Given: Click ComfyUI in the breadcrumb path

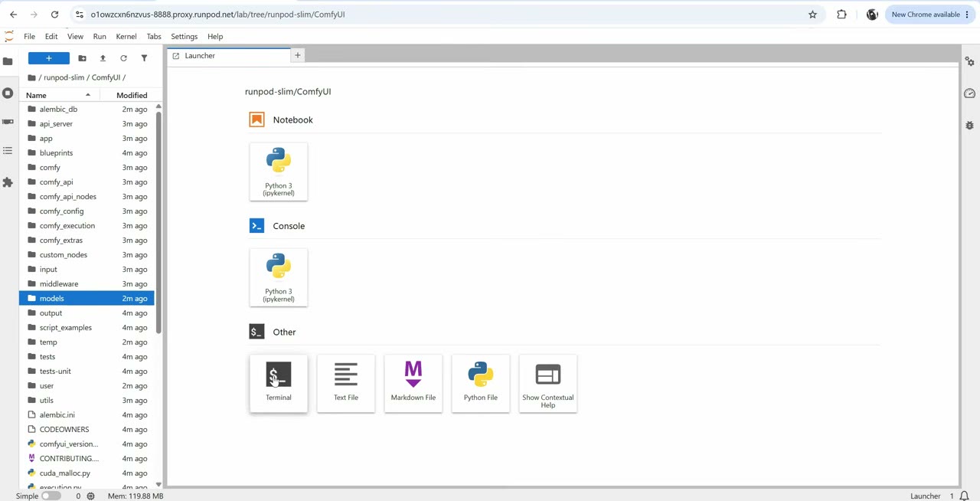Looking at the screenshot, I should coord(106,77).
